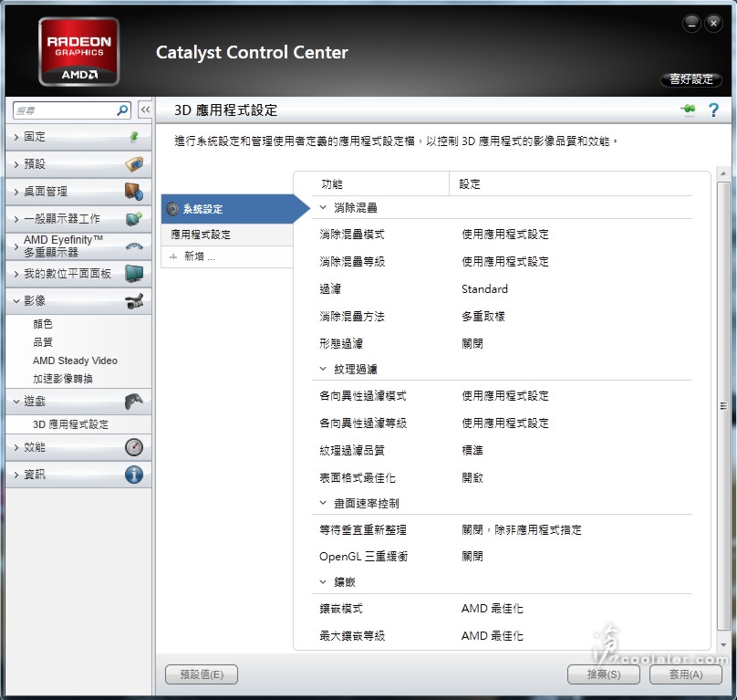Change 紋理過濾品質 setting 標準
The height and width of the screenshot is (700, 737).
(x=472, y=450)
